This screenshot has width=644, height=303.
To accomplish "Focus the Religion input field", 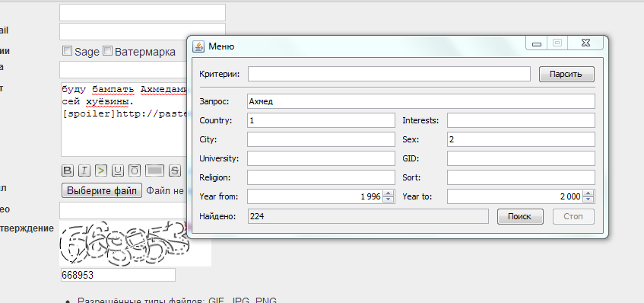I will [x=321, y=177].
